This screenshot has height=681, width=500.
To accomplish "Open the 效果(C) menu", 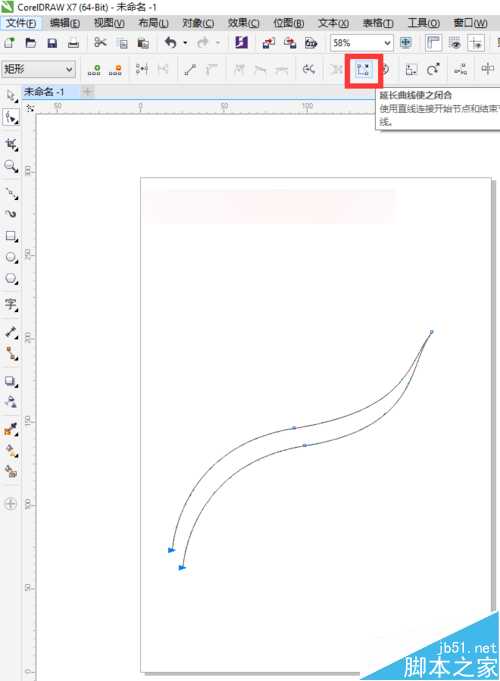I will [244, 23].
